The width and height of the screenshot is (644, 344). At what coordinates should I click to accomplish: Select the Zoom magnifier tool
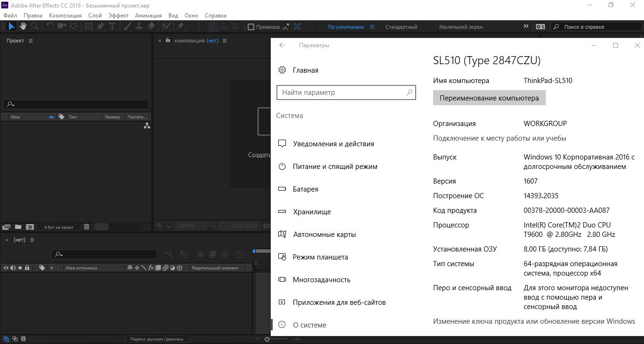tap(34, 26)
